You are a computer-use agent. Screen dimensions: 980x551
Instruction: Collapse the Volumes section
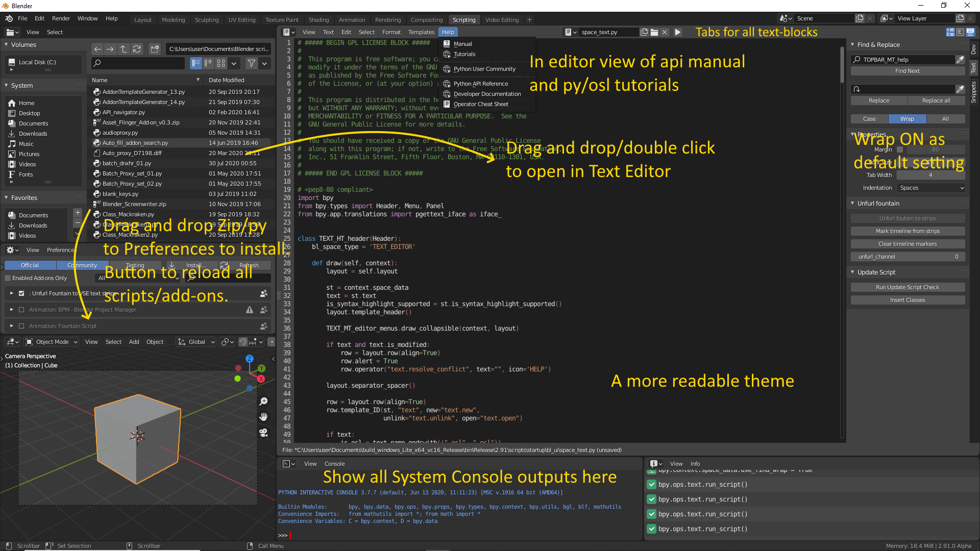6,45
